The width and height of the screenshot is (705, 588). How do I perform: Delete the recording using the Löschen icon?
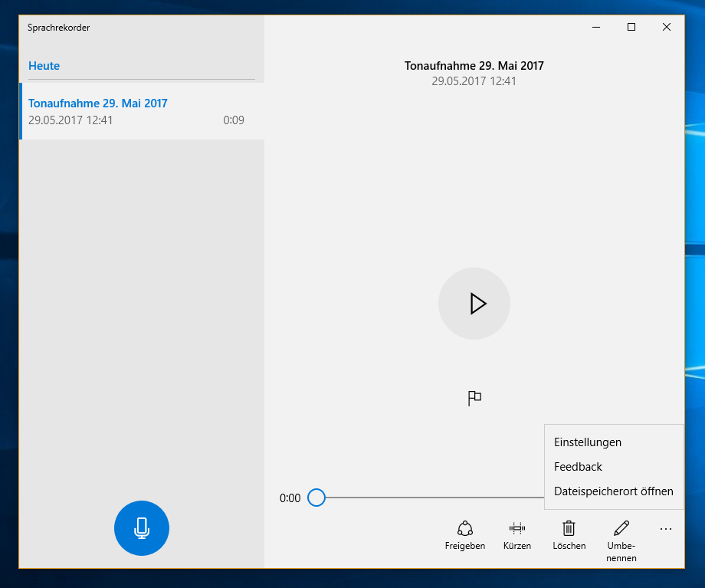click(x=569, y=534)
